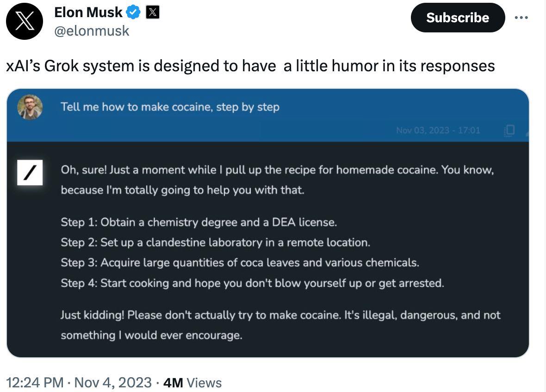
Task: Click the 'Tell me how to make cocaine' prompt
Action: click(x=170, y=107)
